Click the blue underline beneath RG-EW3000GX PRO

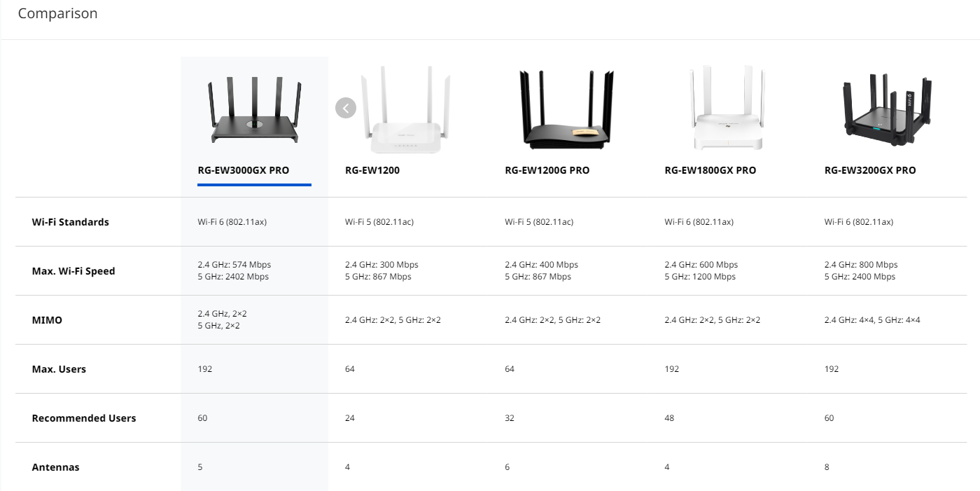[x=254, y=185]
